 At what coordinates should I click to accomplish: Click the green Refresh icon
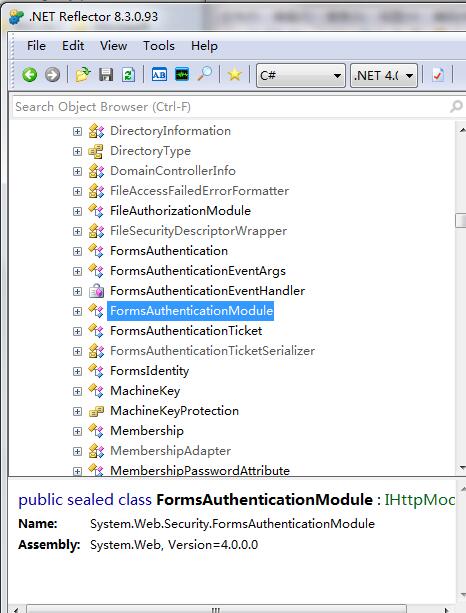128,74
